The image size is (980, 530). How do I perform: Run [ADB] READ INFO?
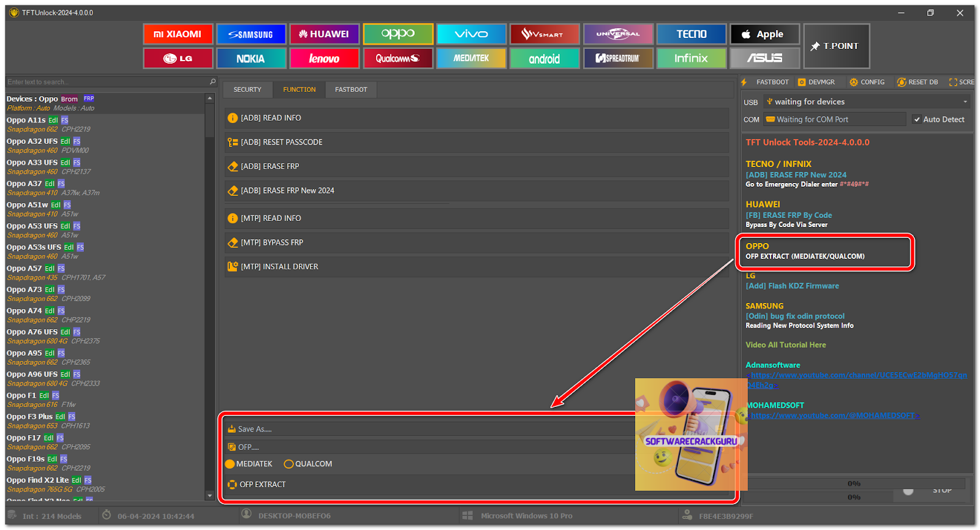[477, 118]
